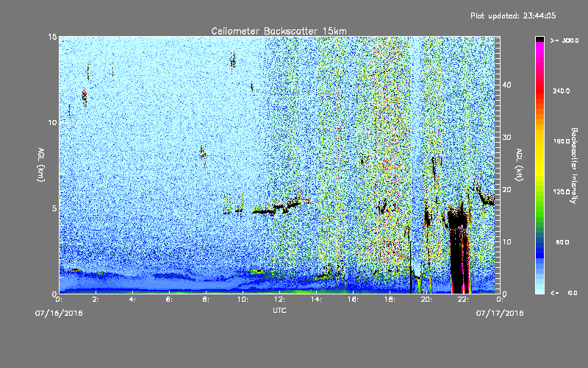Click the "10" km tick on left axis

click(x=52, y=122)
